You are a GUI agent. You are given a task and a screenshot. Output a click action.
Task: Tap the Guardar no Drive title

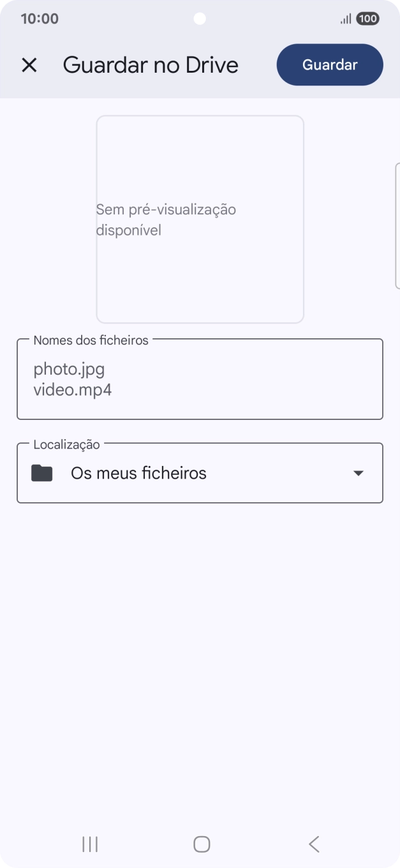click(x=151, y=64)
